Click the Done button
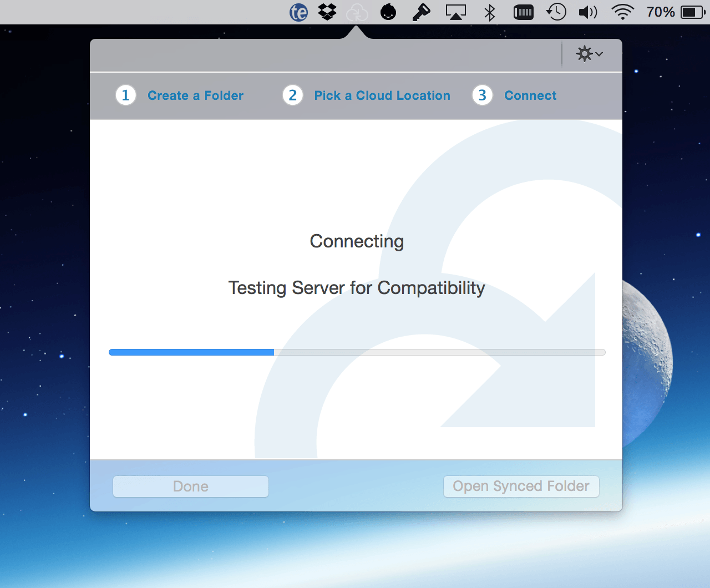Viewport: 710px width, 588px height. pyautogui.click(x=191, y=486)
